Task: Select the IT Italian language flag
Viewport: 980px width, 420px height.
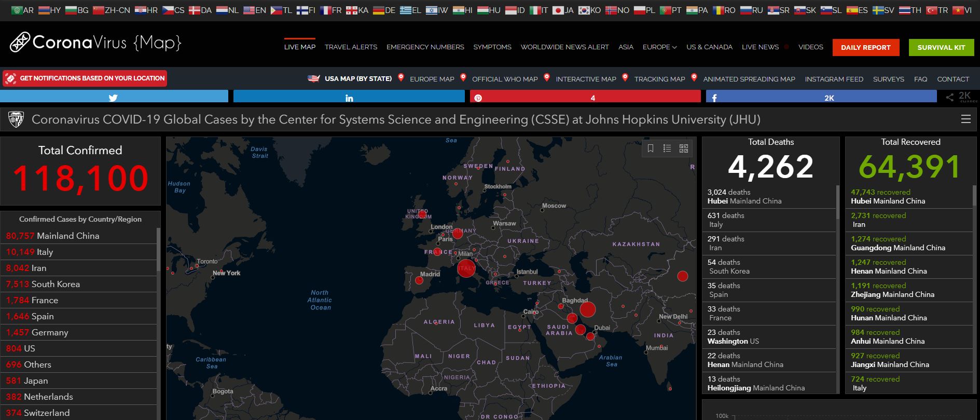Action: [535, 10]
